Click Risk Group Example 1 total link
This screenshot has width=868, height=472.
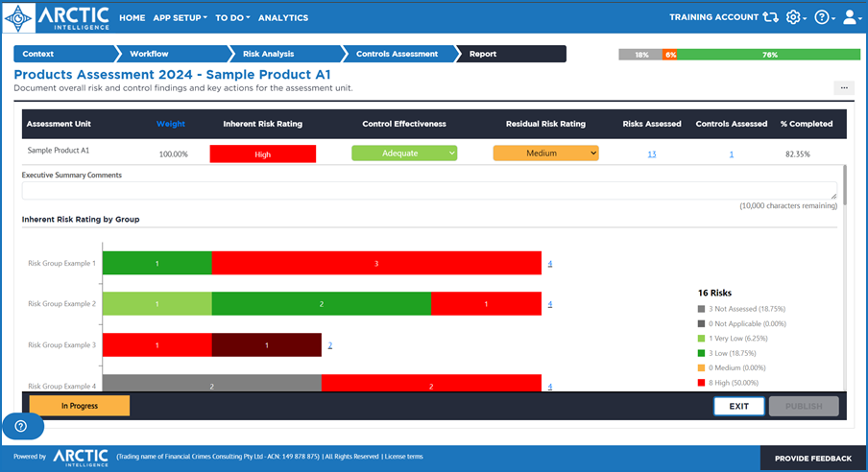click(x=549, y=264)
